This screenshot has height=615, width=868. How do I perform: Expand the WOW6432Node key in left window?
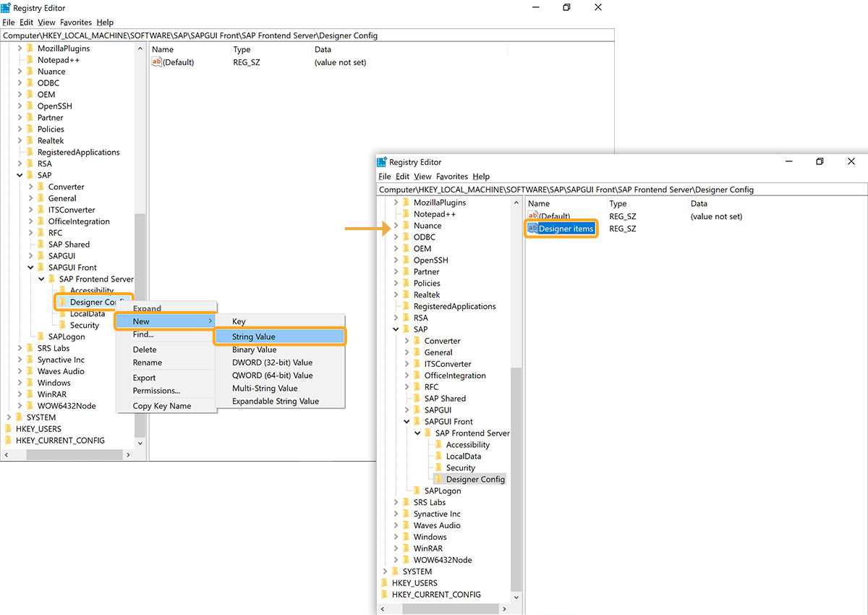(x=20, y=406)
